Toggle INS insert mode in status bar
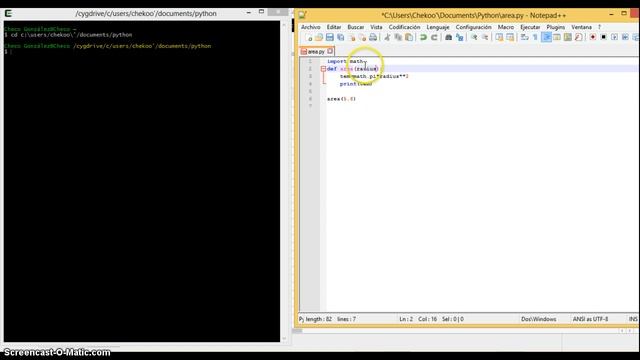This screenshot has height=360, width=640. click(633, 319)
